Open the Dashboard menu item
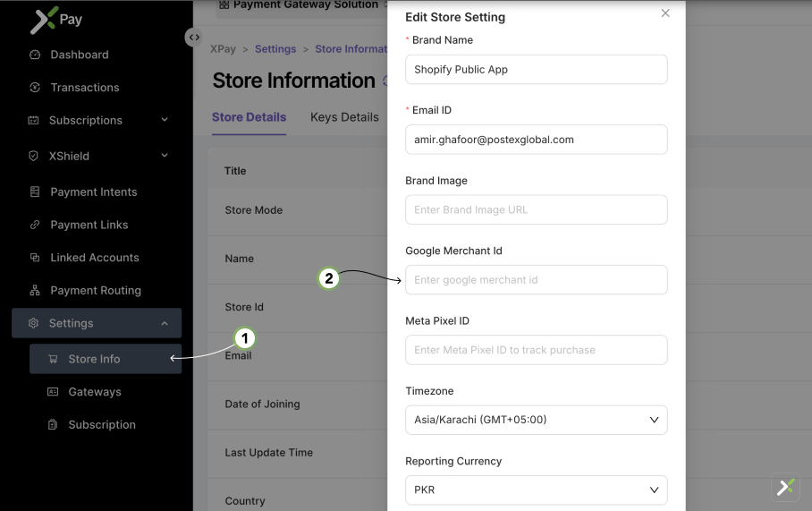Screen dimensions: 812x511 [80, 55]
